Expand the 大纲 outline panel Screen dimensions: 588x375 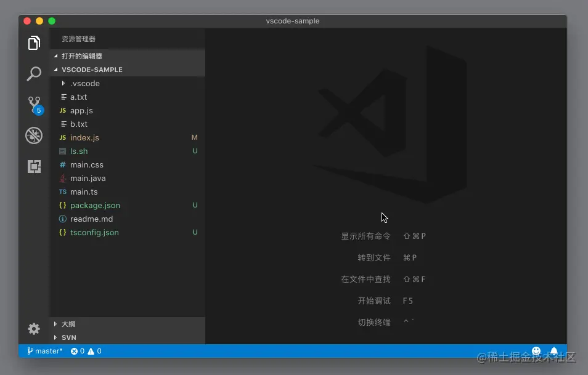68,324
